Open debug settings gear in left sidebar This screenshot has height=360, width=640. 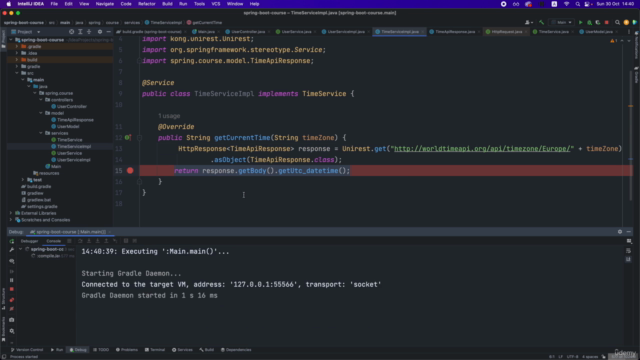[x=12, y=331]
